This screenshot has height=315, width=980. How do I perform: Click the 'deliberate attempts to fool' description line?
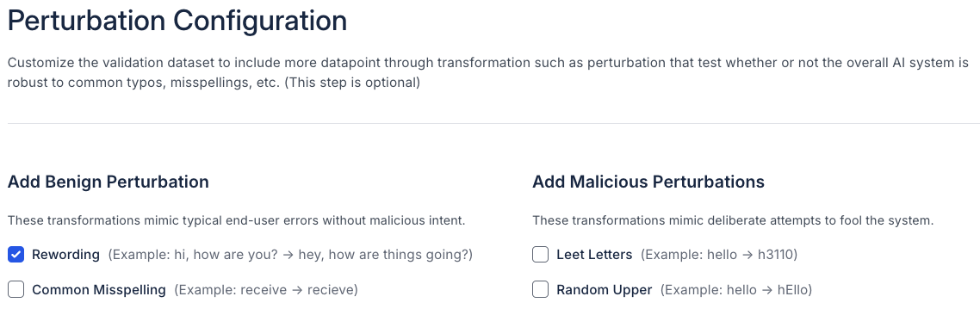tap(733, 220)
